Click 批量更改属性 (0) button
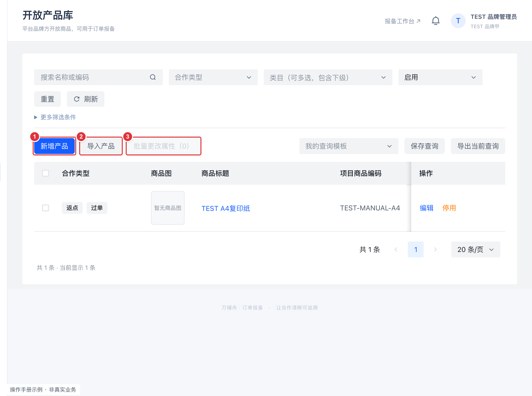Image resolution: width=532 pixels, height=396 pixels. 164,146
